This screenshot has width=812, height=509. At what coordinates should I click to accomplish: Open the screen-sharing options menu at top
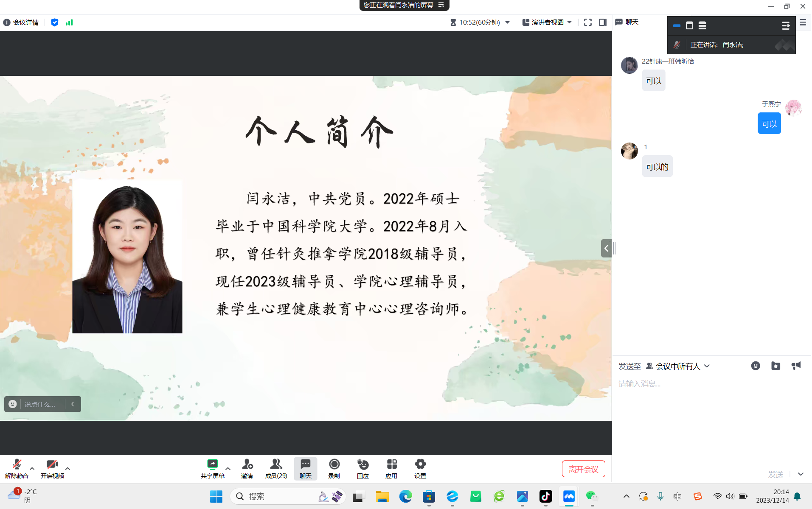pyautogui.click(x=441, y=5)
